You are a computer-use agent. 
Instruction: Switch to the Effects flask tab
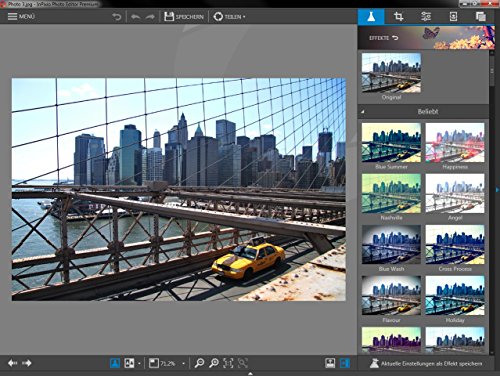(x=371, y=16)
